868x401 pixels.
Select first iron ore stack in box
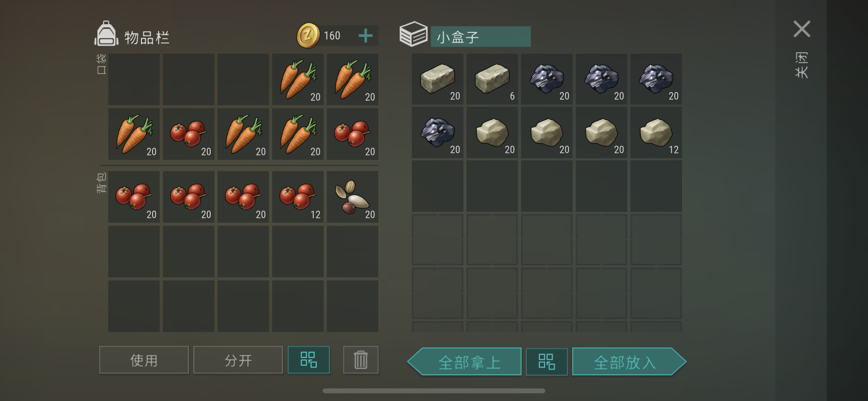click(547, 79)
